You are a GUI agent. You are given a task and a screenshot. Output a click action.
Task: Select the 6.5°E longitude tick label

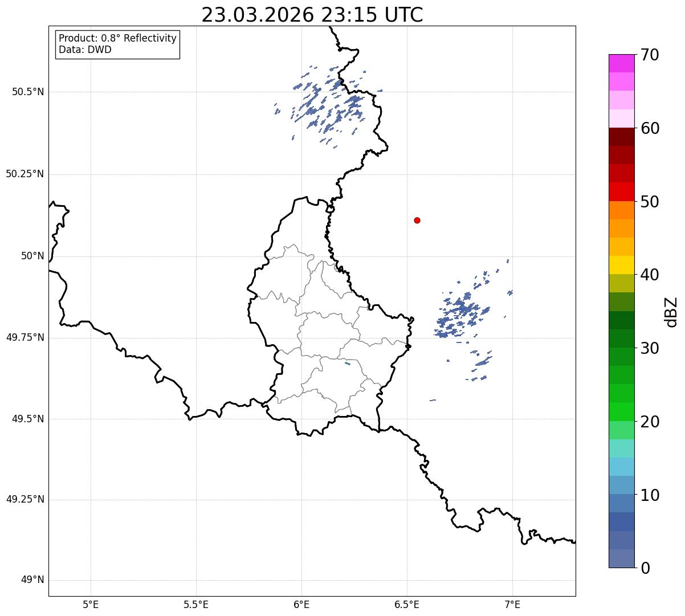point(407,605)
